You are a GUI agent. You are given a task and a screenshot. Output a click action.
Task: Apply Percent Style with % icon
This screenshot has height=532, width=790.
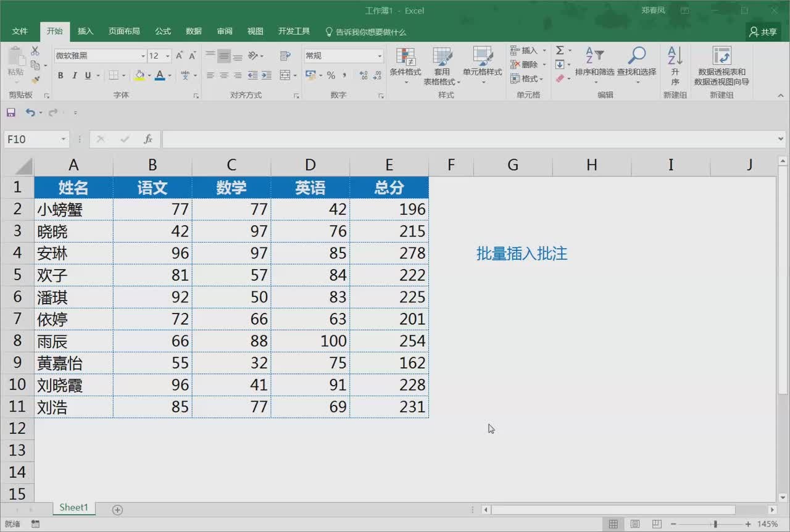[331, 75]
